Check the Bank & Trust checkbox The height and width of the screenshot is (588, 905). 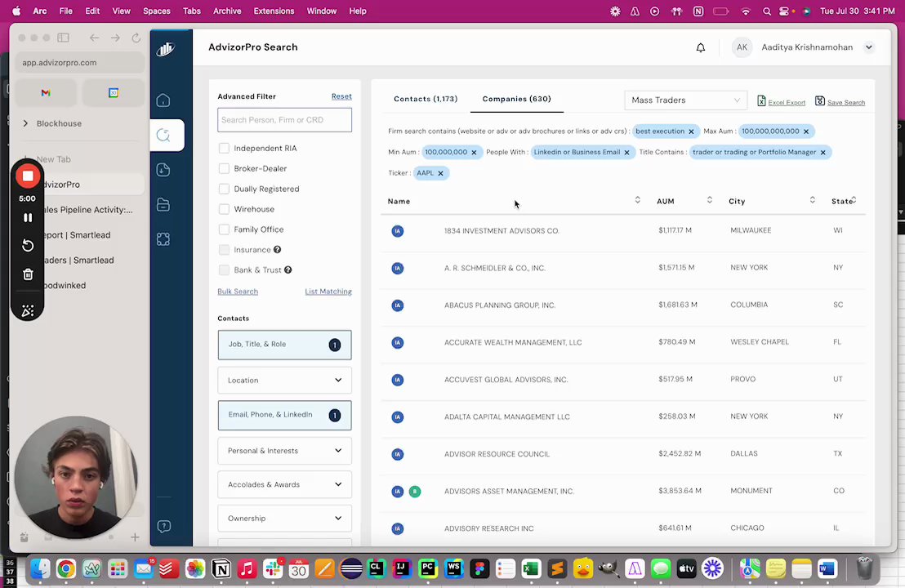(224, 270)
